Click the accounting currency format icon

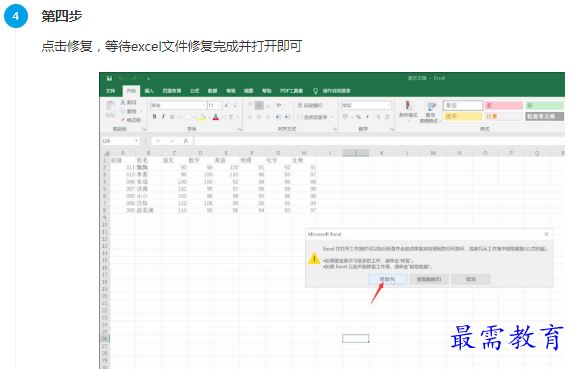345,117
